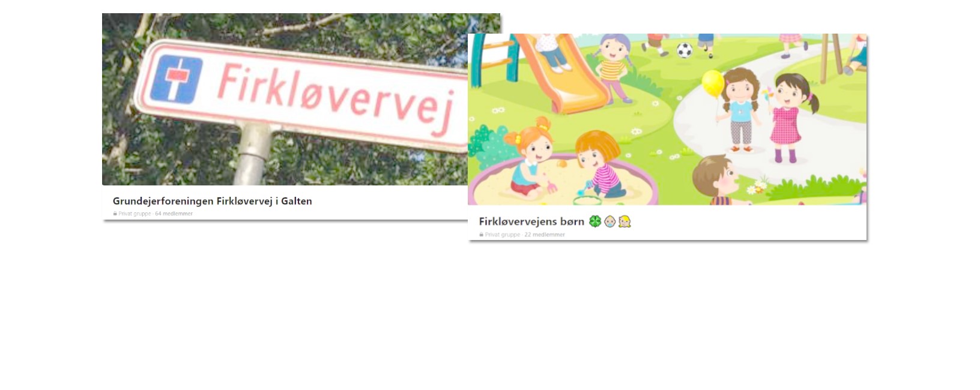
Task: Select 'Privat gruppe' text under Firkløvervejens børn
Action: coord(503,235)
